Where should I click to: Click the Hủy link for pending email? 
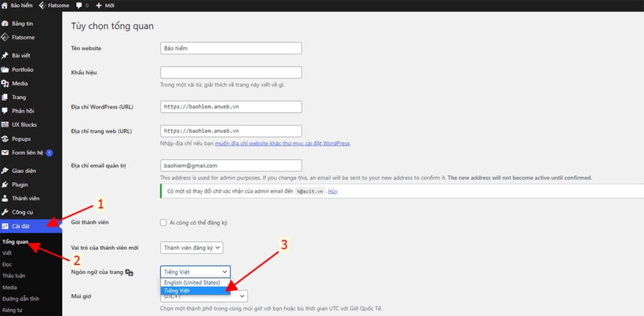pyautogui.click(x=333, y=191)
